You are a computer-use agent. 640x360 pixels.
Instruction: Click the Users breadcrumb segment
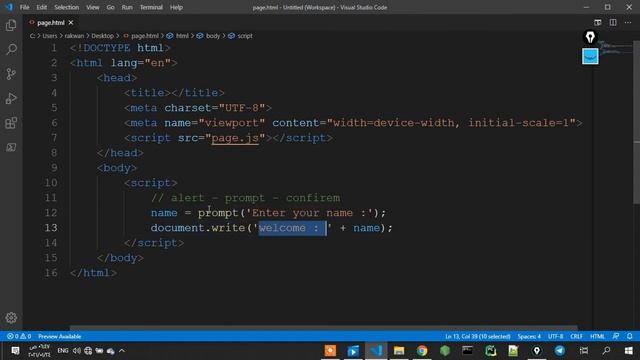(50, 36)
